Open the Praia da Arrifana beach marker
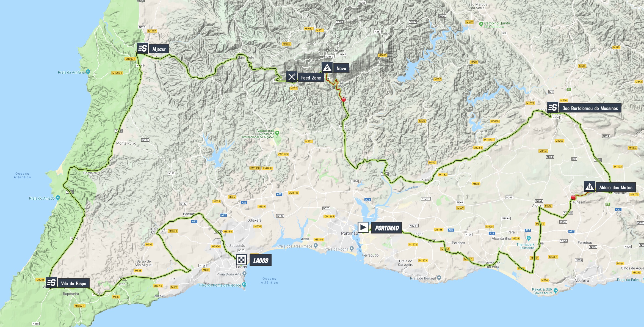 tap(88, 72)
